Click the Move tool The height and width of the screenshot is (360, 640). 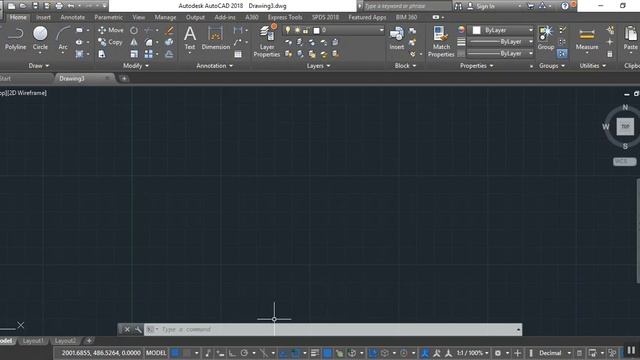(x=111, y=30)
